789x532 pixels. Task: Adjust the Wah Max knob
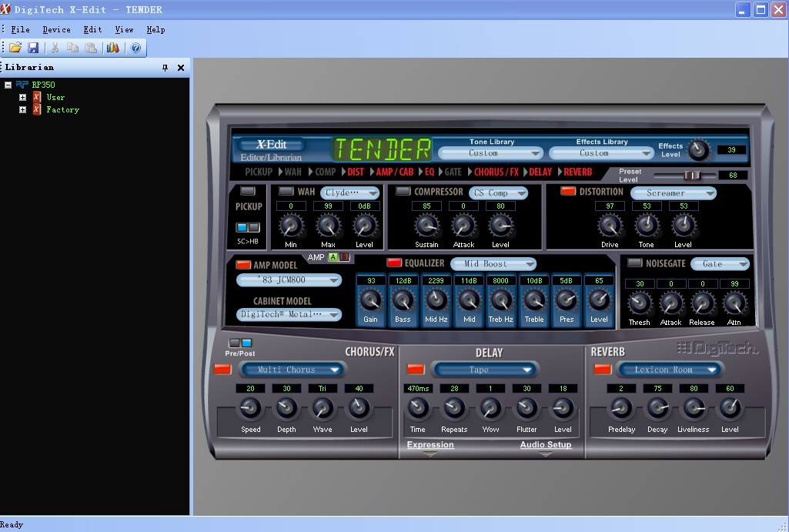pos(328,226)
